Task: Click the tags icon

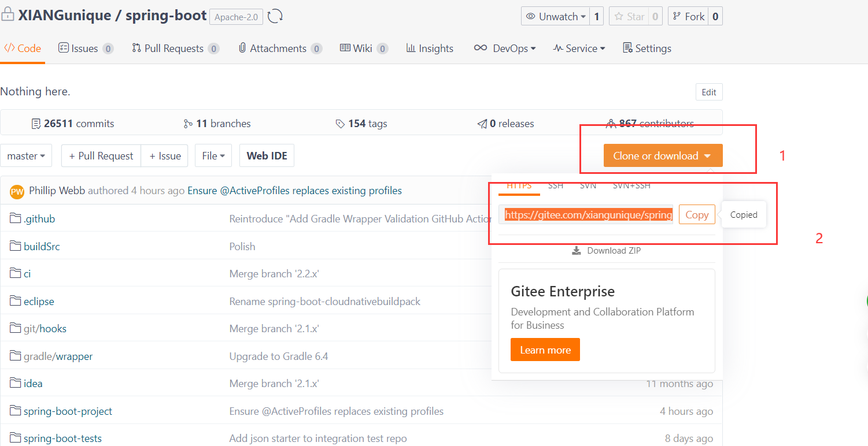Action: pos(340,124)
